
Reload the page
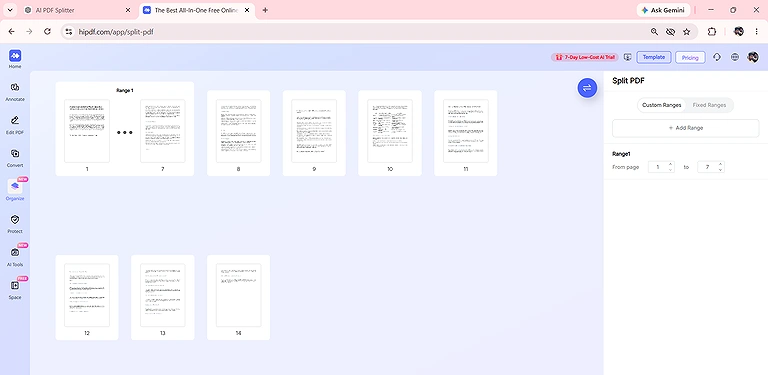click(x=47, y=31)
